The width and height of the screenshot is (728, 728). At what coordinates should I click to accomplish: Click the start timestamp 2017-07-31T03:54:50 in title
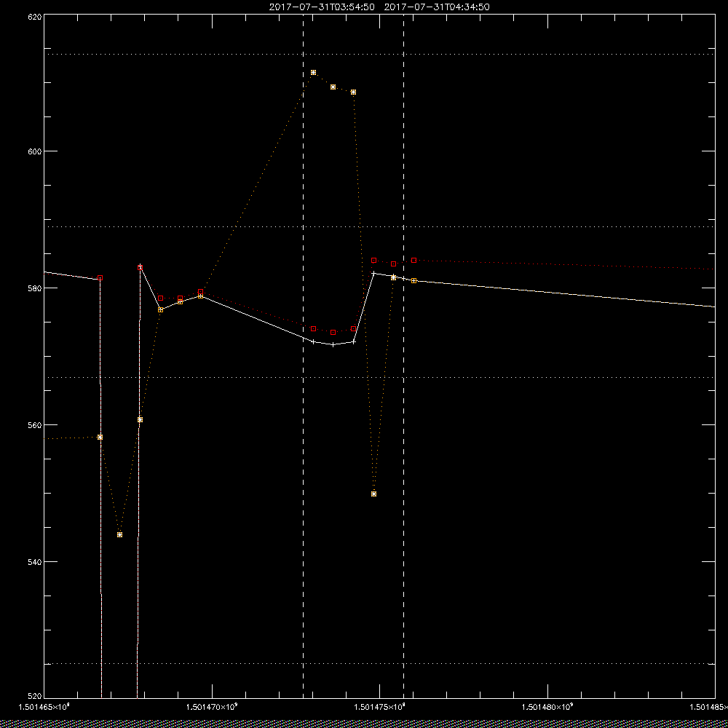pyautogui.click(x=322, y=7)
